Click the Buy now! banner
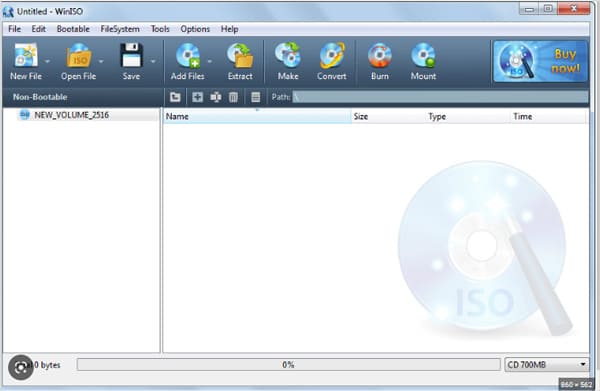This screenshot has width=600, height=391. (540, 61)
